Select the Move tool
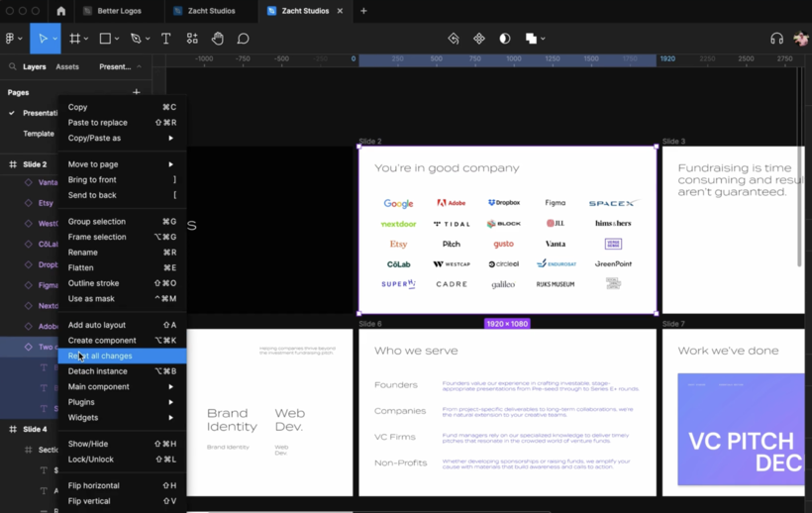The width and height of the screenshot is (812, 513). [x=43, y=39]
